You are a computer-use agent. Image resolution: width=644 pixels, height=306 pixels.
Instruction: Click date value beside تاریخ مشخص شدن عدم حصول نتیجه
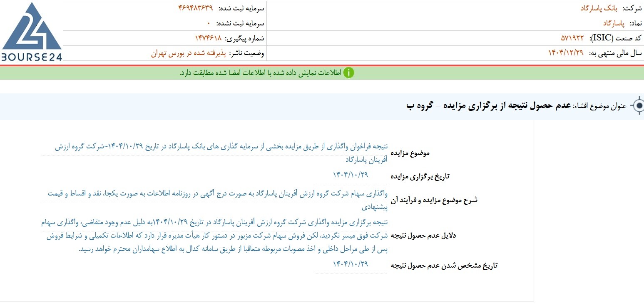pyautogui.click(x=351, y=264)
